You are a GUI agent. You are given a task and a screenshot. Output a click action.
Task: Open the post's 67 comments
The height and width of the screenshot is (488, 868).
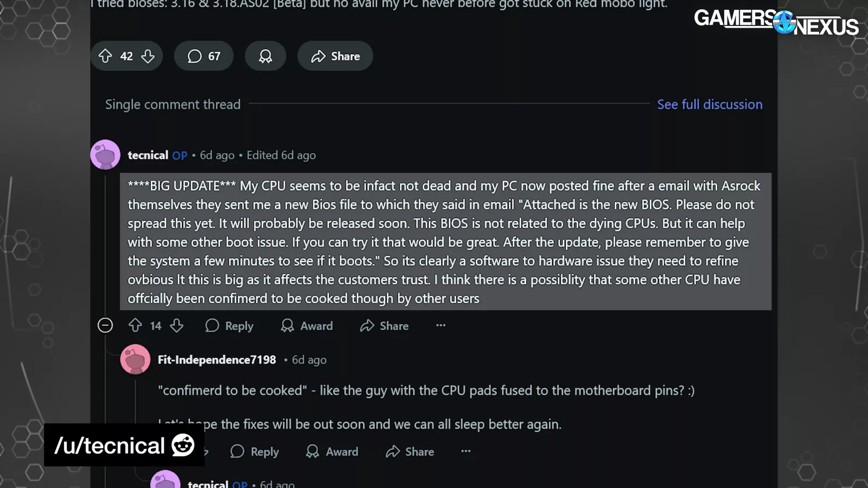[x=204, y=56]
